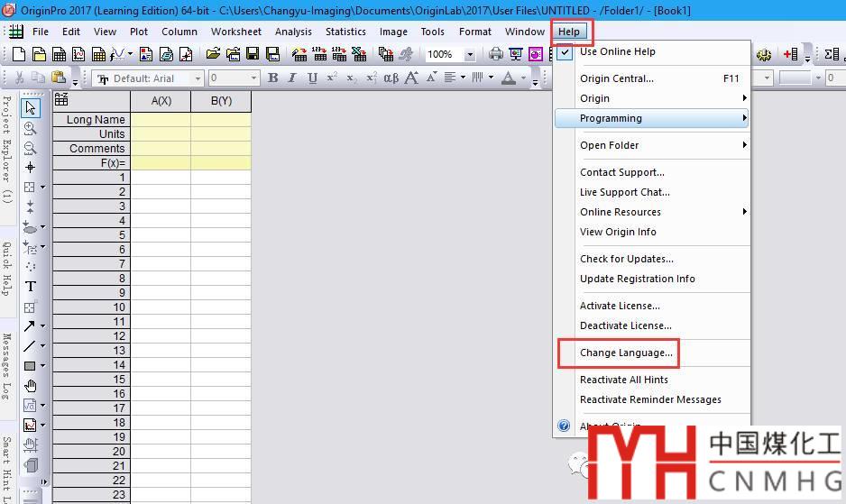Viewport: 846px width, 504px height.
Task: Click the New Graph toolbar icon
Action: pos(78,54)
